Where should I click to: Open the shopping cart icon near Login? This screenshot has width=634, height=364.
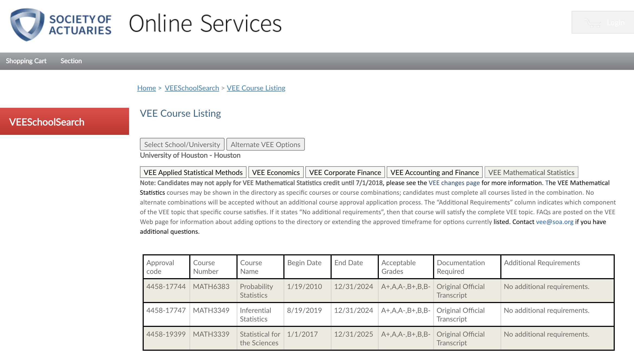pos(593,23)
